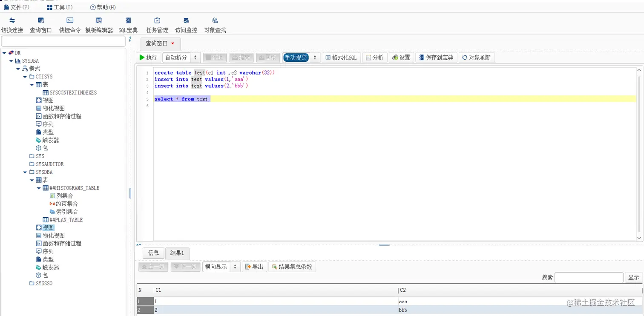
Task: Select the result cell containing aaa
Action: pyautogui.click(x=520, y=302)
